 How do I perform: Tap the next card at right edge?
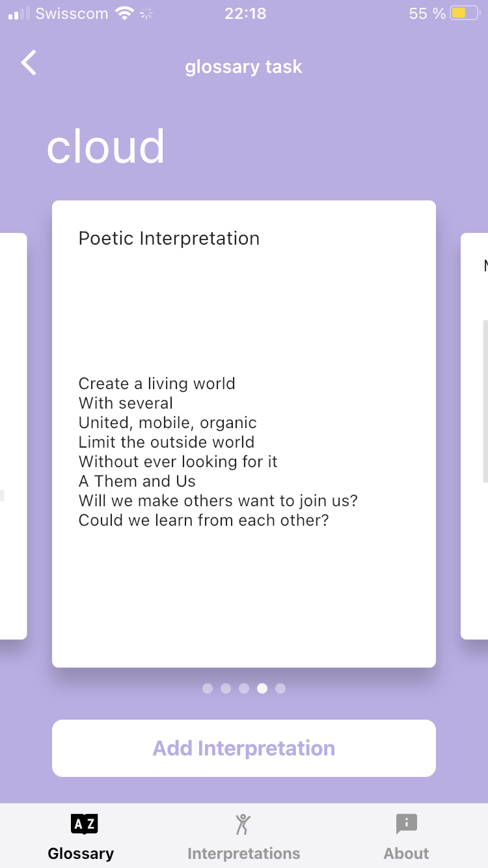coord(475,436)
